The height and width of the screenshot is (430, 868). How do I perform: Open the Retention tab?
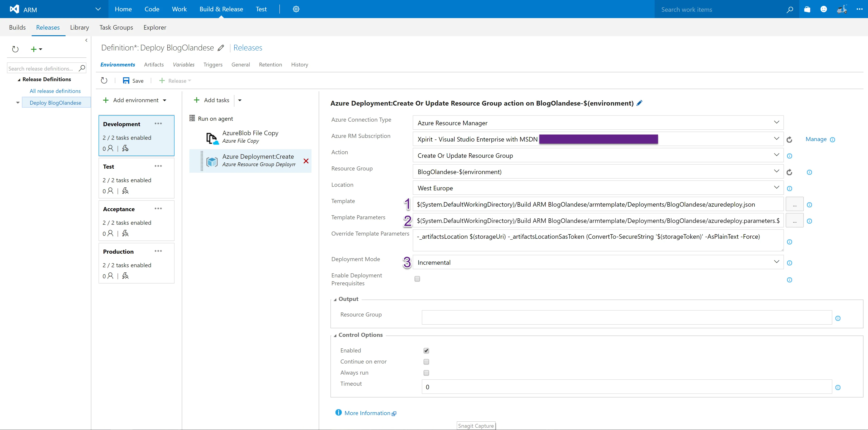pyautogui.click(x=270, y=64)
